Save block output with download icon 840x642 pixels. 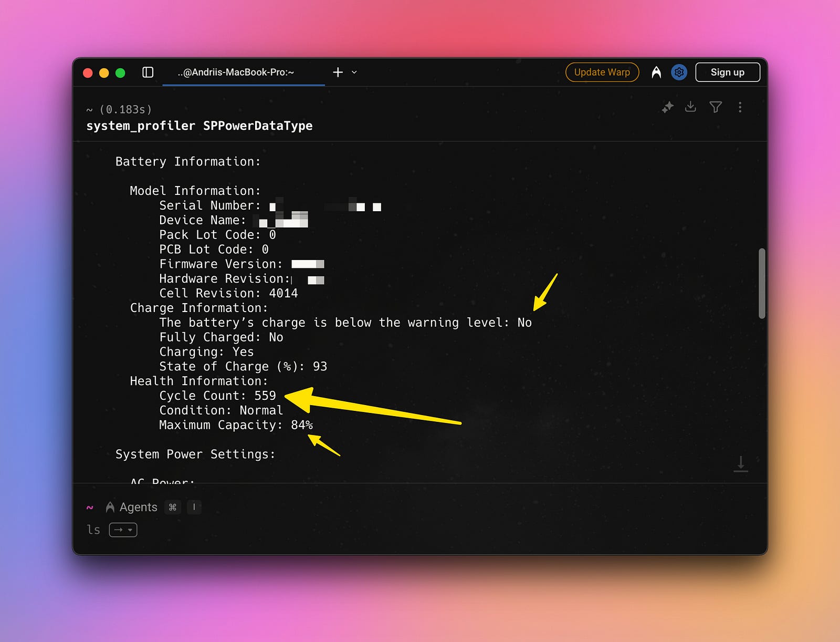pos(691,107)
